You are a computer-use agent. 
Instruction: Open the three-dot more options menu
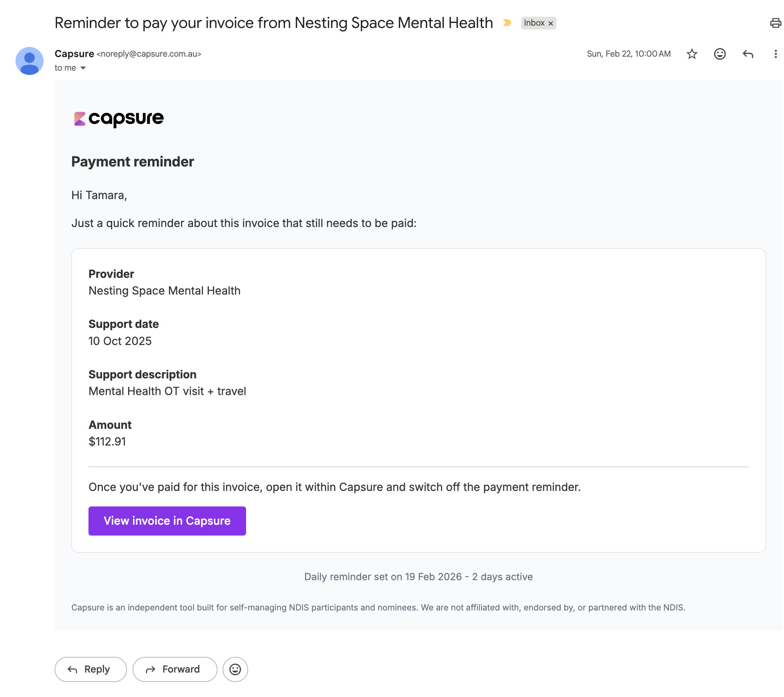(775, 54)
